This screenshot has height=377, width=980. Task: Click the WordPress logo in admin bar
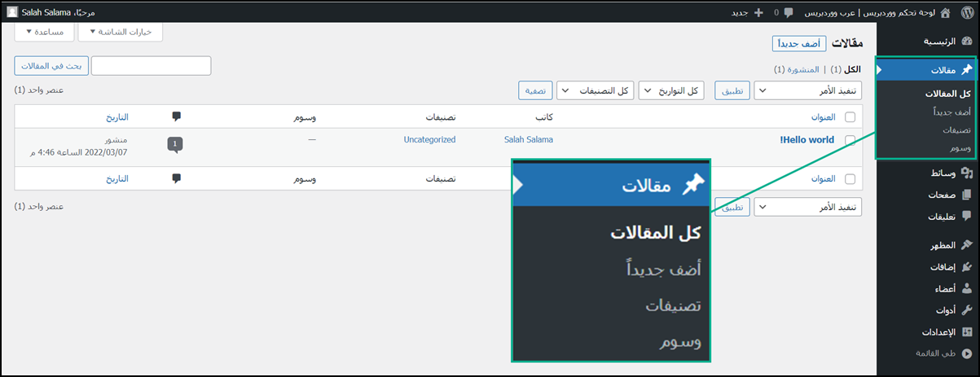966,12
